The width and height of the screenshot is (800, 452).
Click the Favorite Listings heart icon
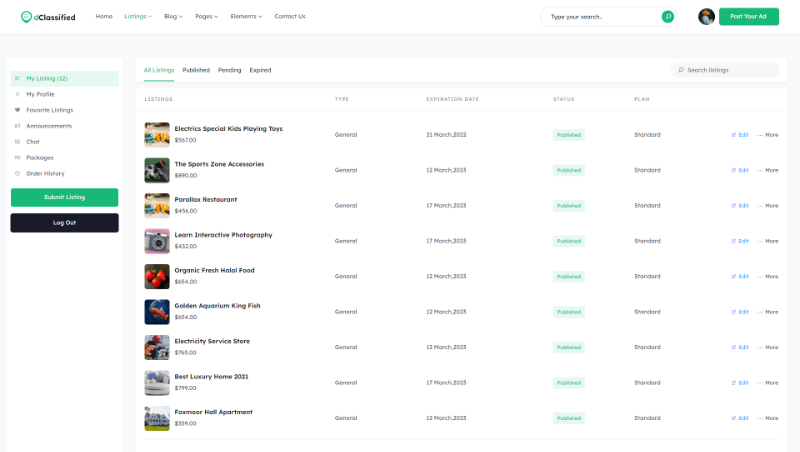(17, 110)
